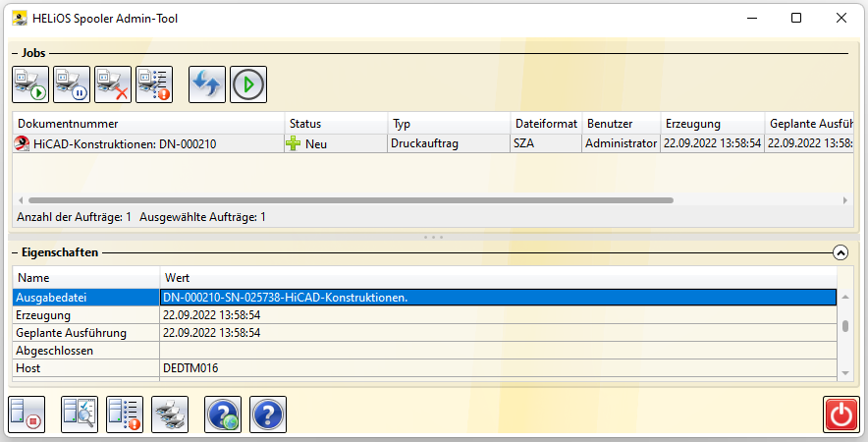Click the Wert properties column header
The height and width of the screenshot is (442, 868).
[x=499, y=278]
